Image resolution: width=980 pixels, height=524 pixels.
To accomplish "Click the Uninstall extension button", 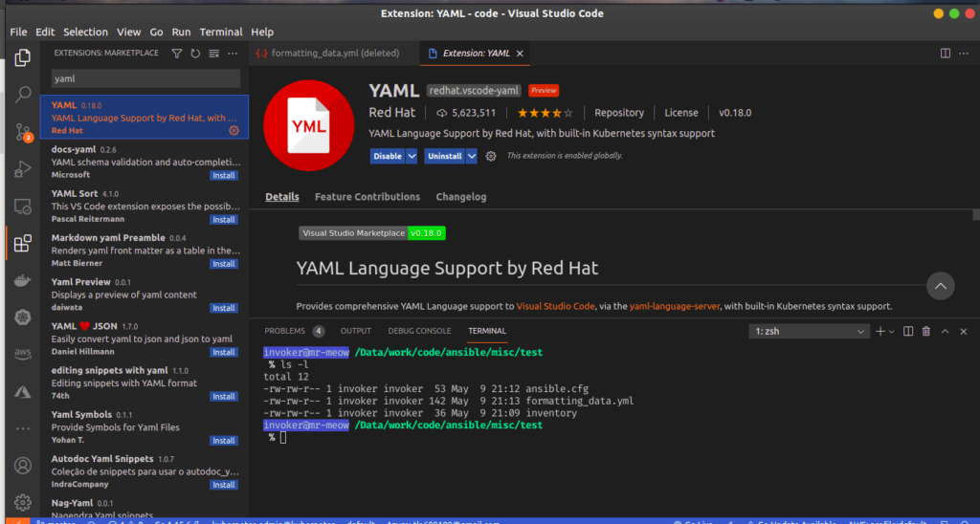I will [x=444, y=156].
